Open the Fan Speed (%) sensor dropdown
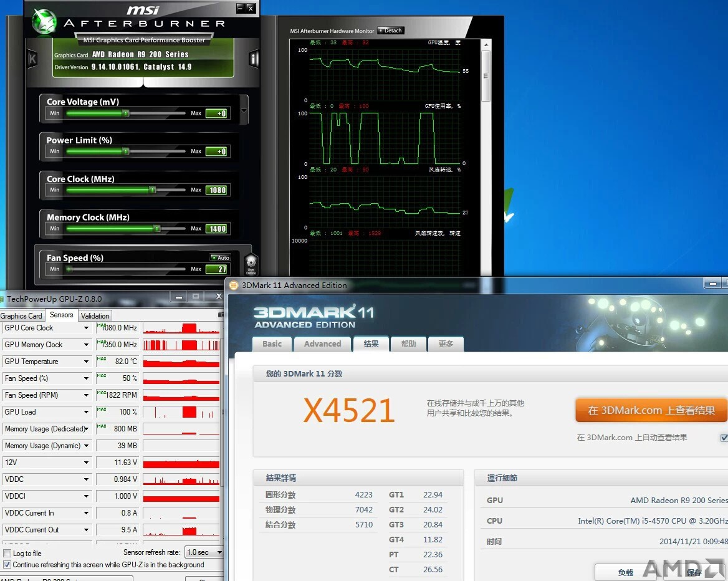This screenshot has width=728, height=581. (87, 378)
